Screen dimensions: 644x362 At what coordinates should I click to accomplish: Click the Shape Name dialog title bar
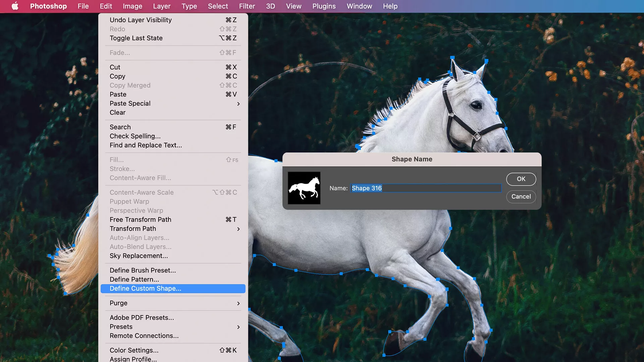click(x=412, y=159)
